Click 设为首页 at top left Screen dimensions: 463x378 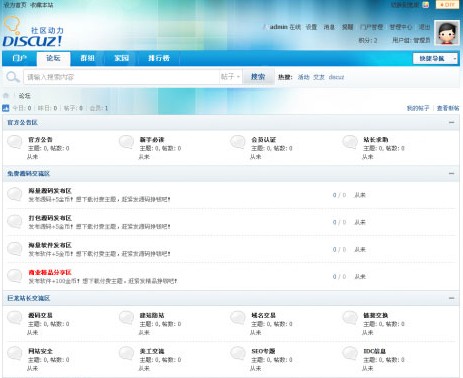click(15, 5)
